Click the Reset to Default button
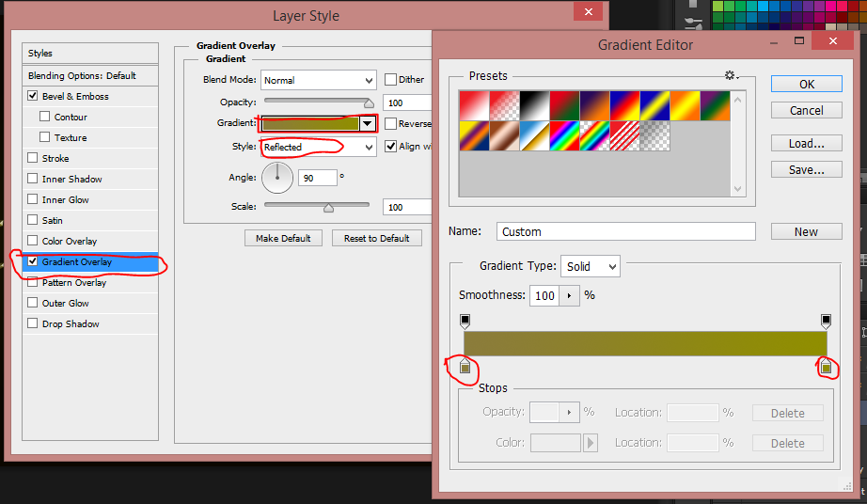Screen dimensions: 867x504 coord(376,238)
